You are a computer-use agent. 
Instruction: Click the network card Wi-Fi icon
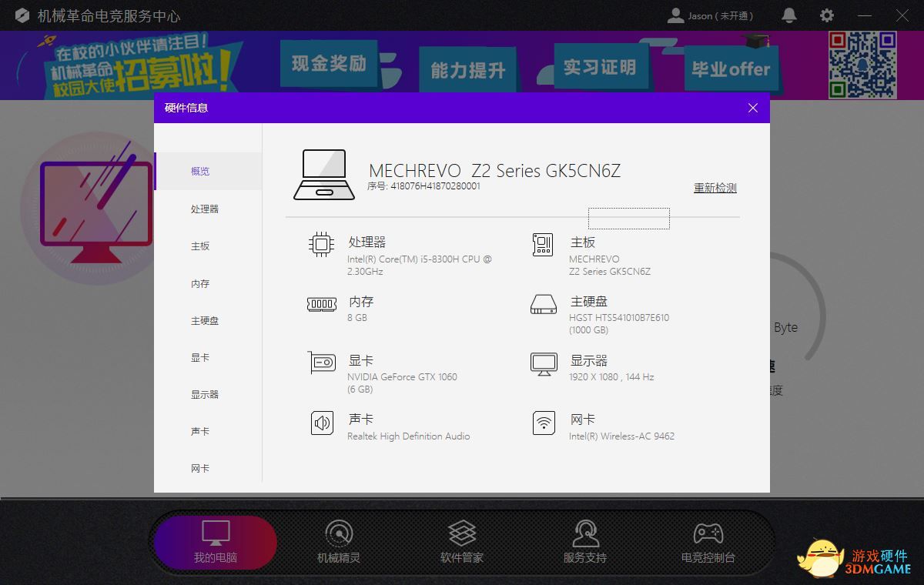544,423
